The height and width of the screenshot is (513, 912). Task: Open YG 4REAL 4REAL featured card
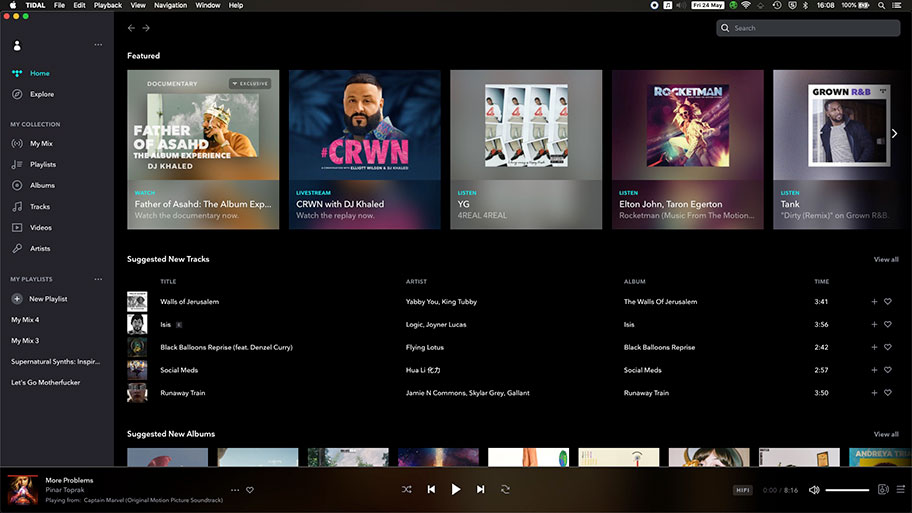click(x=526, y=149)
